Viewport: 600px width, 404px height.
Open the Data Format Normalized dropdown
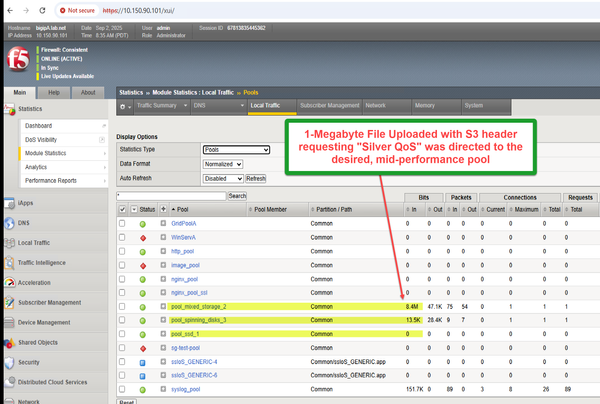(x=222, y=164)
